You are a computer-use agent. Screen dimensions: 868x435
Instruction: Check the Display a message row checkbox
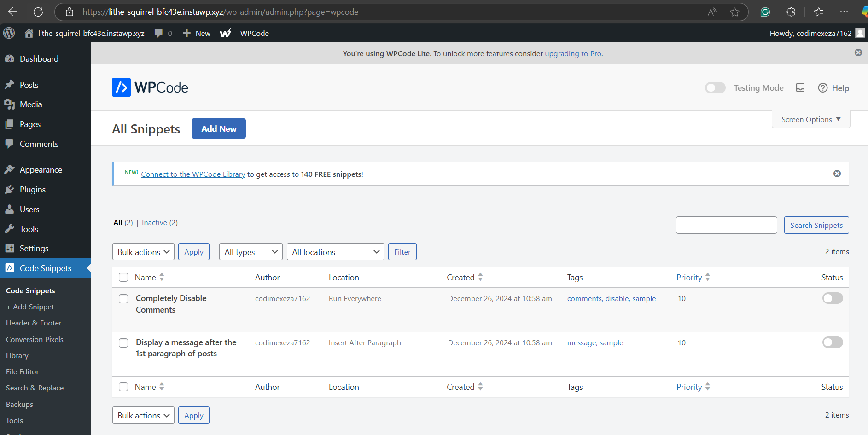(123, 343)
